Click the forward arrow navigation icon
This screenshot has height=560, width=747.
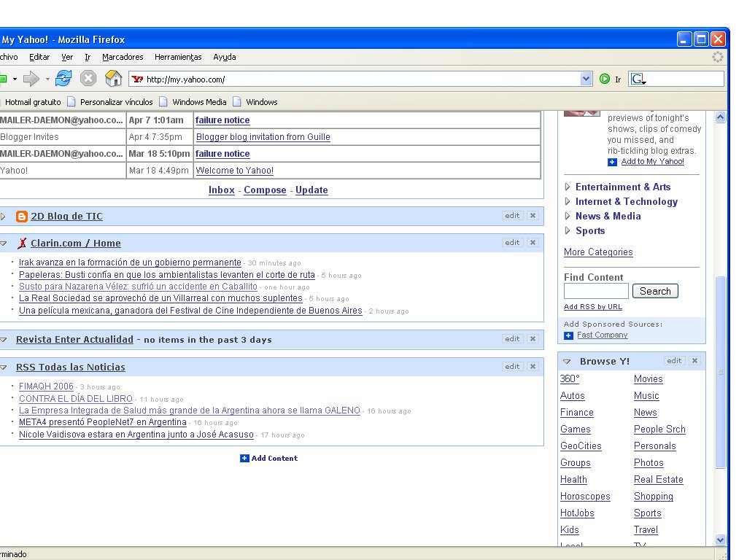31,79
